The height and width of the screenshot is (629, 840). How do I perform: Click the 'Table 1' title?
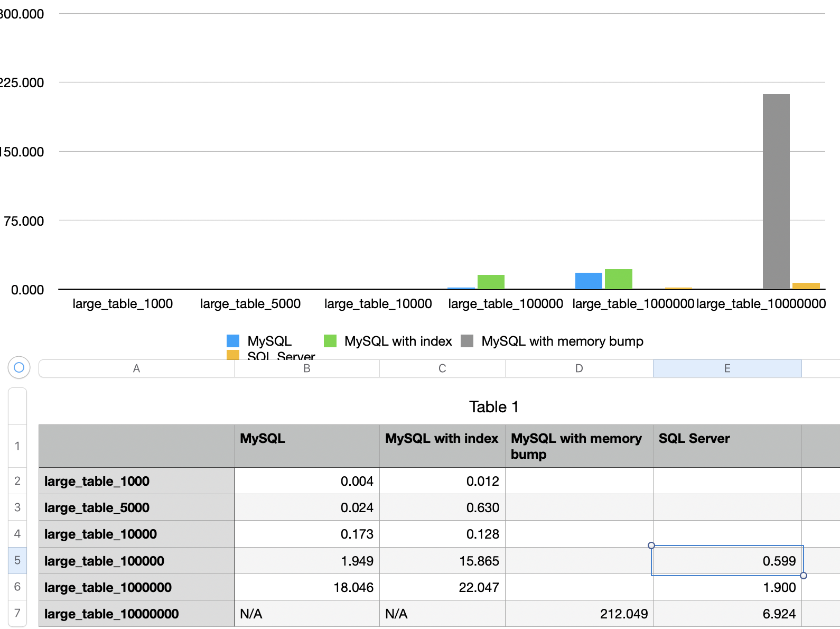click(494, 407)
